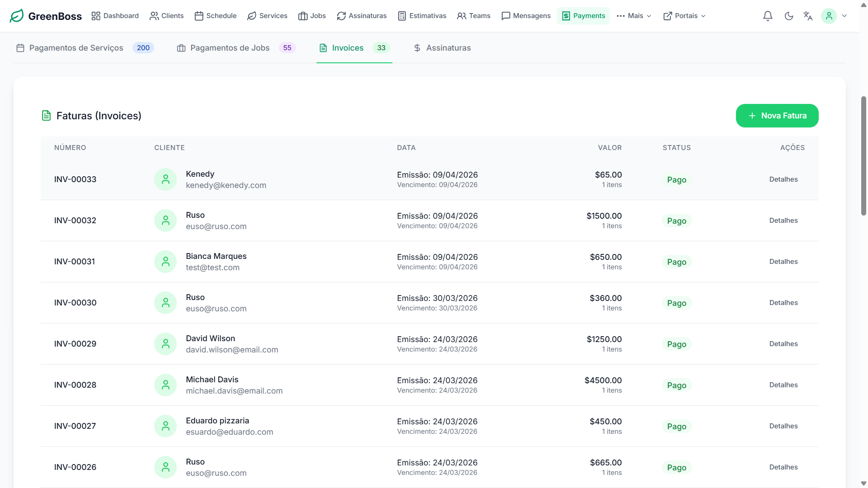The height and width of the screenshot is (488, 868).
Task: Toggle the Payments section highlight
Action: (583, 16)
